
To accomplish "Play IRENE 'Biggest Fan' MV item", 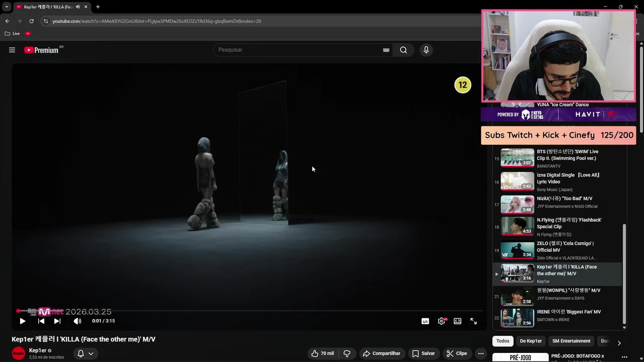I will pos(557,317).
